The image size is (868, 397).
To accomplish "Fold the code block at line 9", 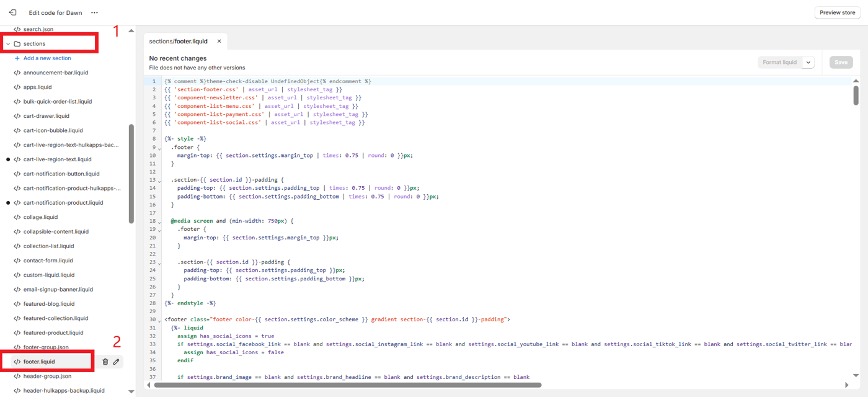I will (x=159, y=148).
